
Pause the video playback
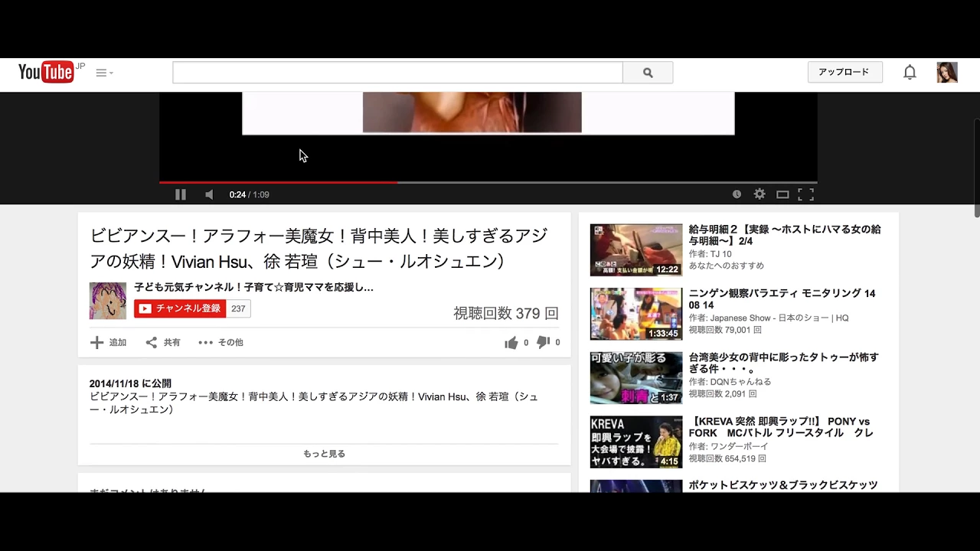[x=181, y=194]
